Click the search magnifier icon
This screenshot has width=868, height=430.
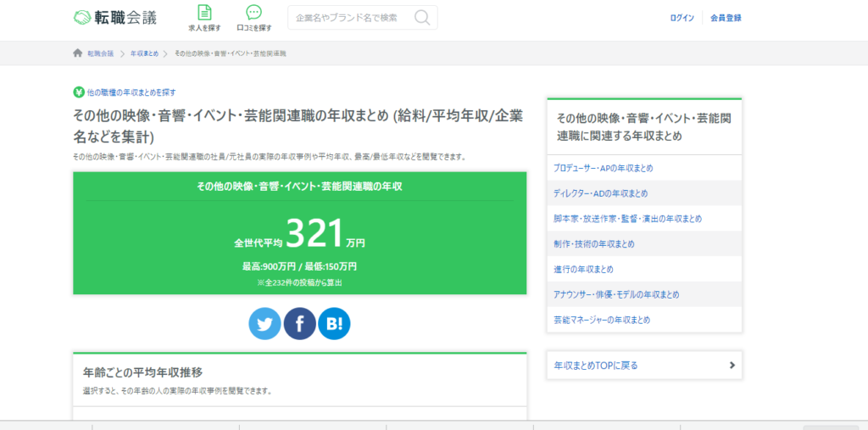coord(422,18)
